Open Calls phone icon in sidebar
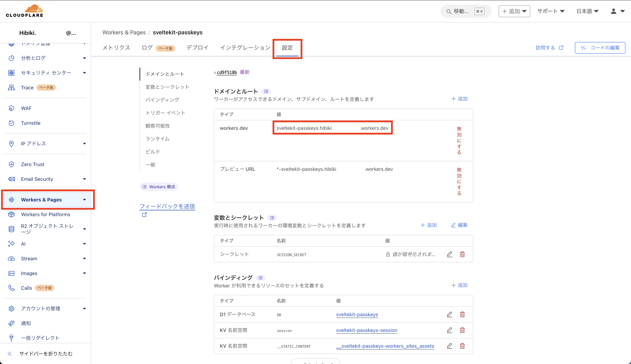The height and width of the screenshot is (364, 631). [11, 288]
